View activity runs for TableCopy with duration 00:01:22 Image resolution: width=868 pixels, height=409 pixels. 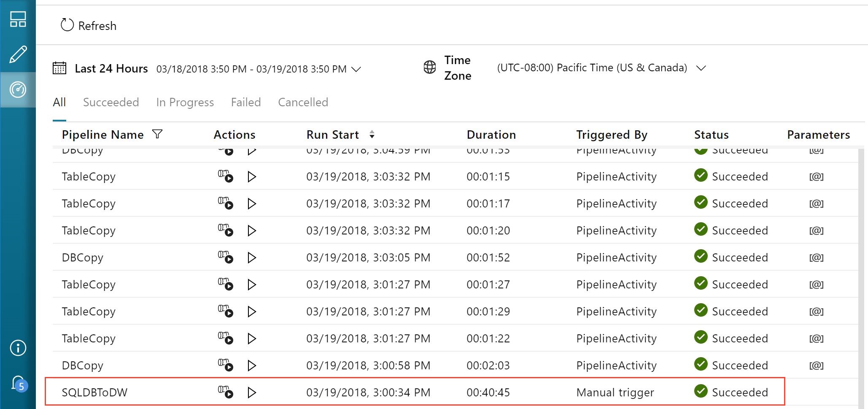[225, 338]
